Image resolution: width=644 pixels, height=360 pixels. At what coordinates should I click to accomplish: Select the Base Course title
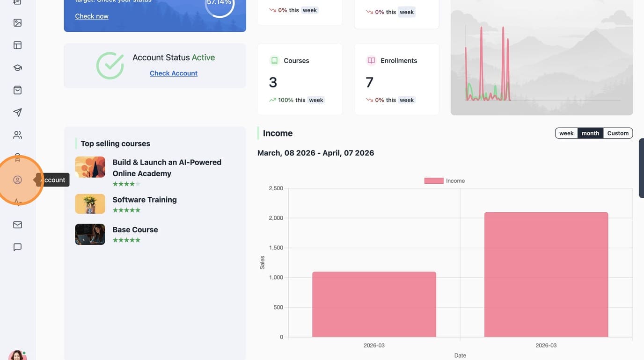135,230
